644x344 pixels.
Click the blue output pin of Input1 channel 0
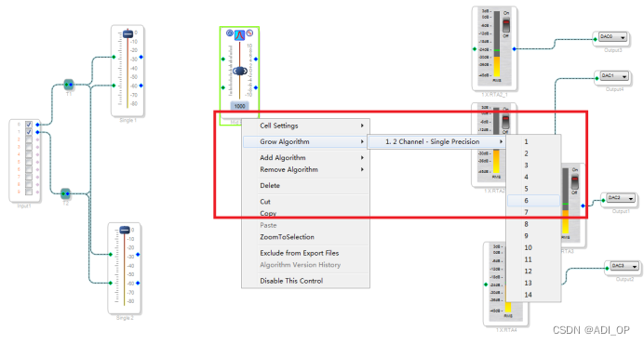coord(38,125)
